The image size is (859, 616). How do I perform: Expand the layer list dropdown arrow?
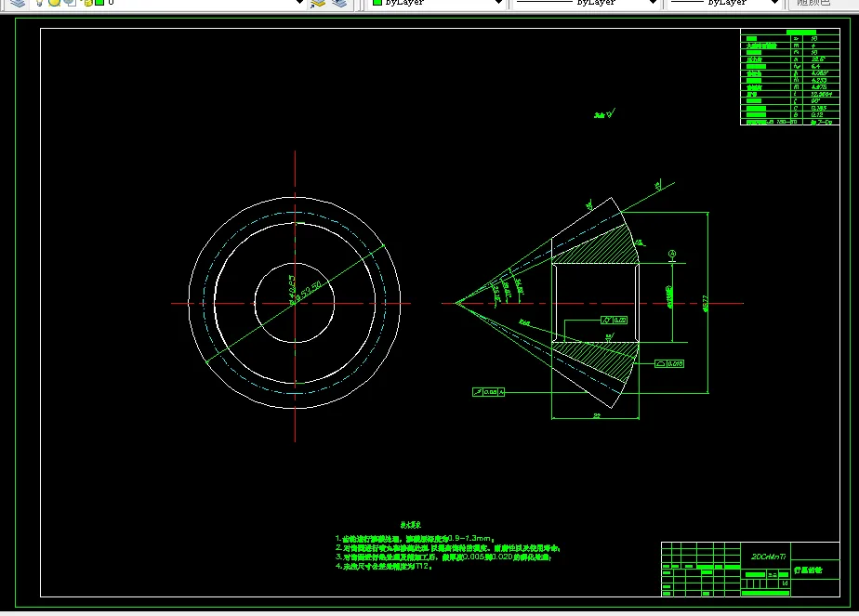click(x=299, y=3)
